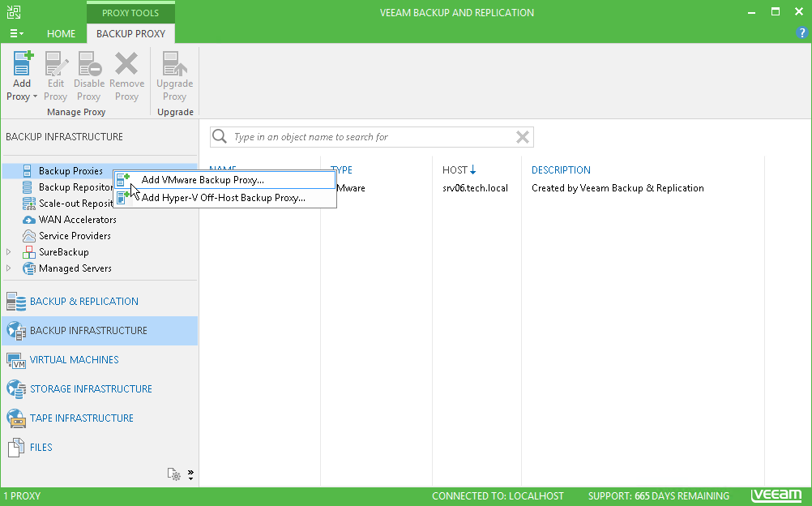Click the Upgrade Proxy ribbon icon
The height and width of the screenshot is (506, 812).
click(174, 64)
